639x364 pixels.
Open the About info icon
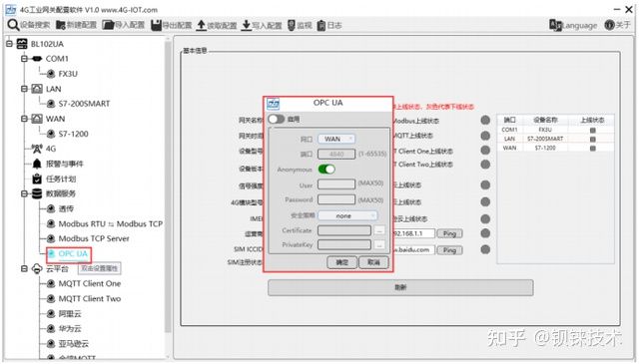(609, 25)
